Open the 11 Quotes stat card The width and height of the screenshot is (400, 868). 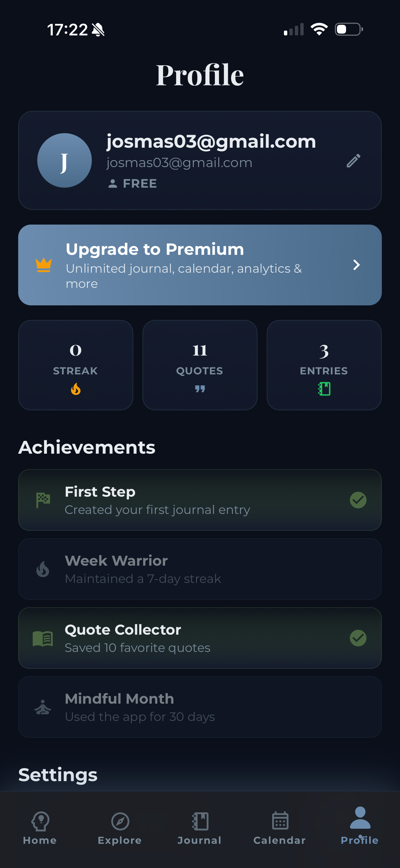[x=200, y=365]
